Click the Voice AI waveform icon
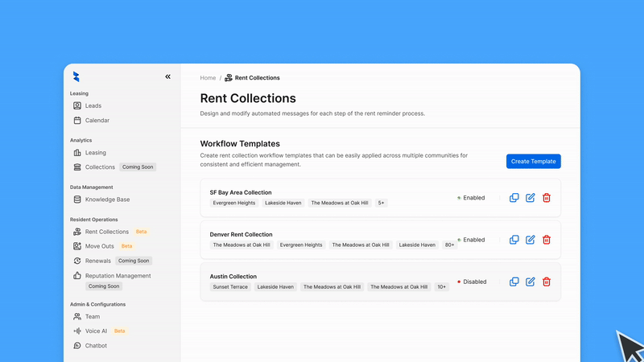Screen dimensions: 644x362 [x=77, y=331]
